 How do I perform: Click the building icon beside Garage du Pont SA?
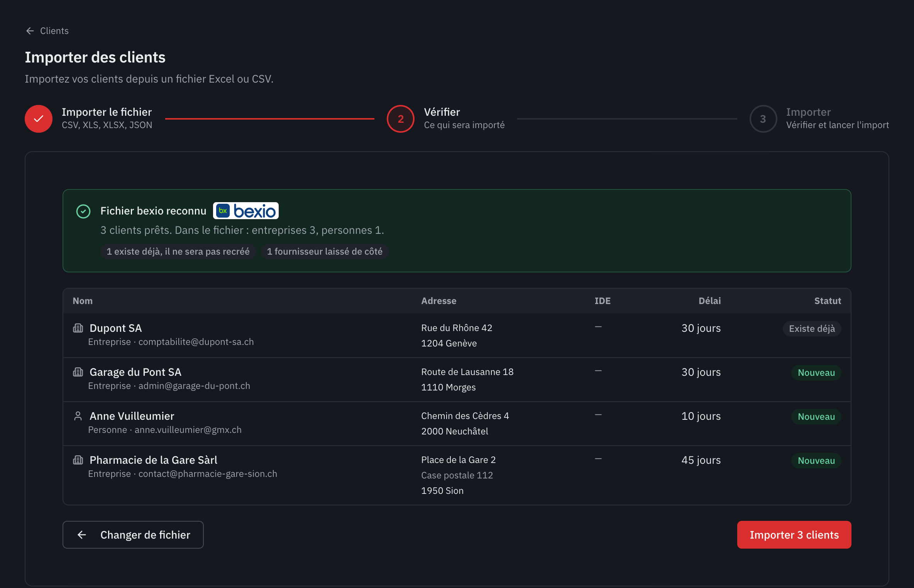pos(78,372)
